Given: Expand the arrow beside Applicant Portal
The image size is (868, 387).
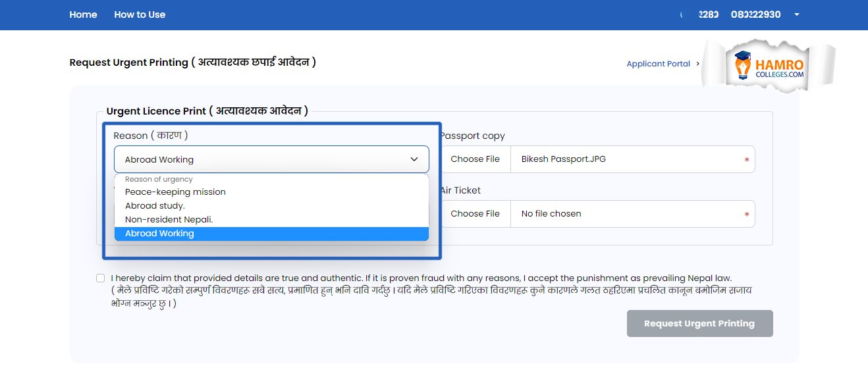Looking at the screenshot, I should click(x=697, y=64).
